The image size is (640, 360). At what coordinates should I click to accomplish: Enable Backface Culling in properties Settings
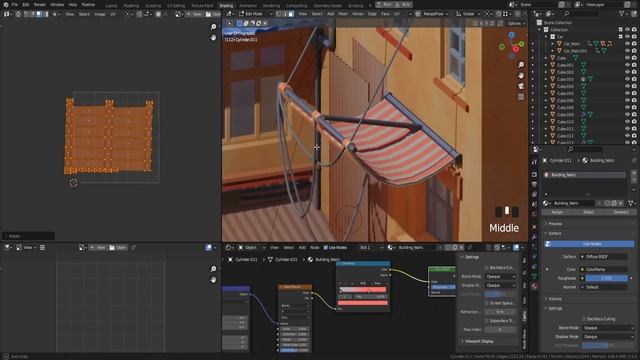(584, 319)
